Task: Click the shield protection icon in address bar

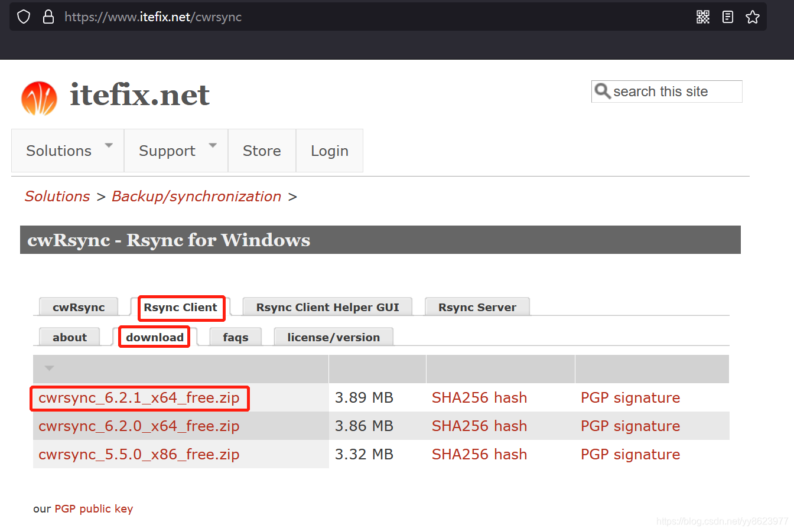Action: point(23,17)
